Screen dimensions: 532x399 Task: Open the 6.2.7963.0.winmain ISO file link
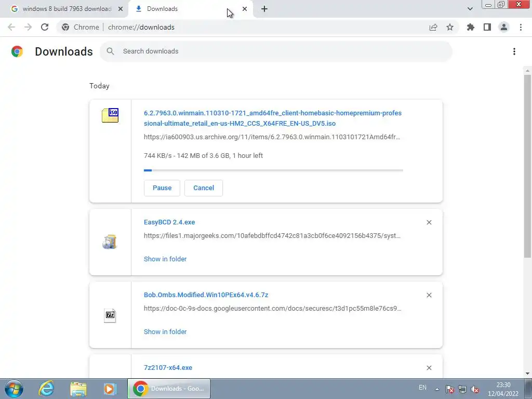coord(273,118)
